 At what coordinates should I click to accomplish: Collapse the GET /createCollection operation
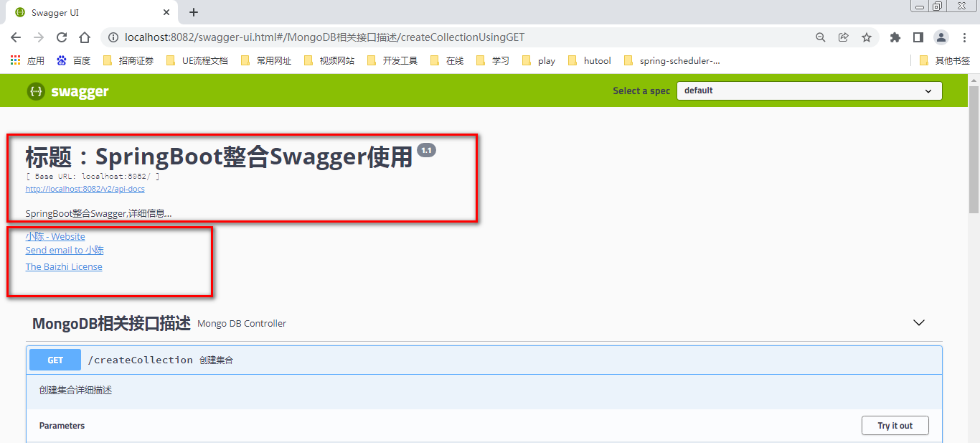(484, 360)
